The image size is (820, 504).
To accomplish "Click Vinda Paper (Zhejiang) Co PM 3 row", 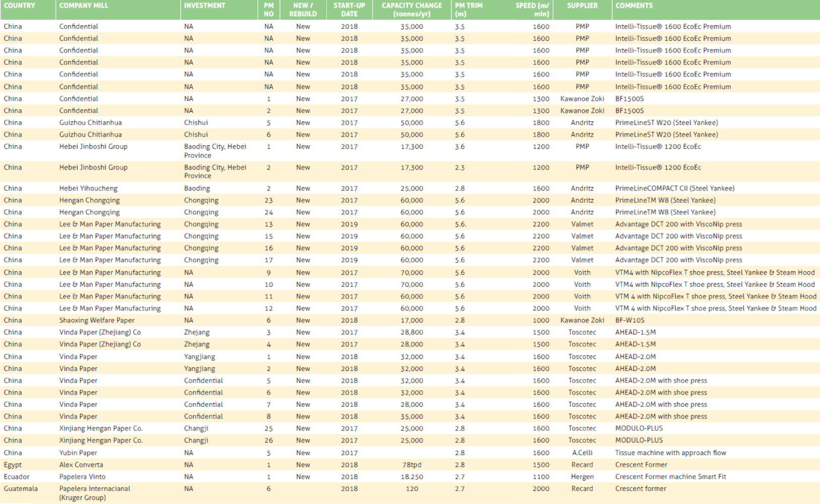I will (100, 333).
